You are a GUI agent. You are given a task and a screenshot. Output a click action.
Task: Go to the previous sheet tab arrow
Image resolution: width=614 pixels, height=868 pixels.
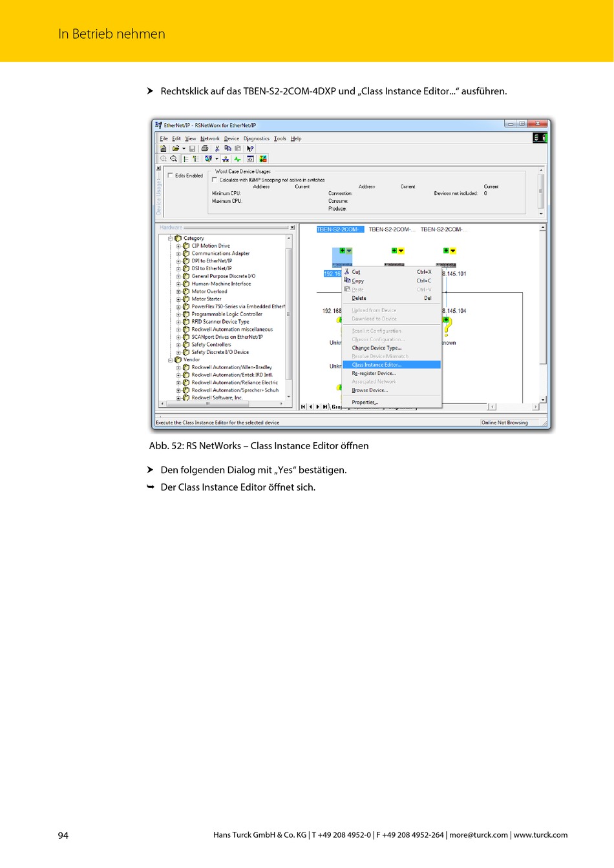(310, 407)
